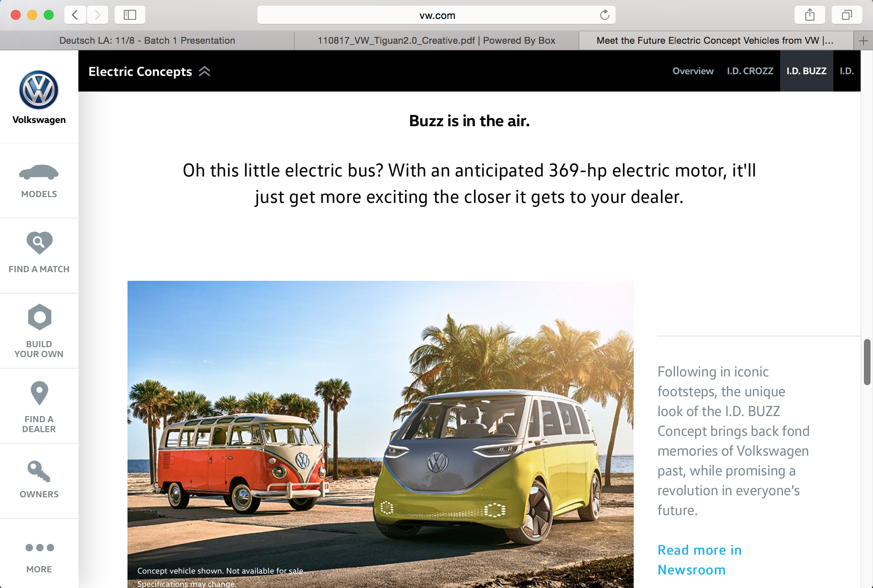Open the More three-dots menu

pos(39,548)
